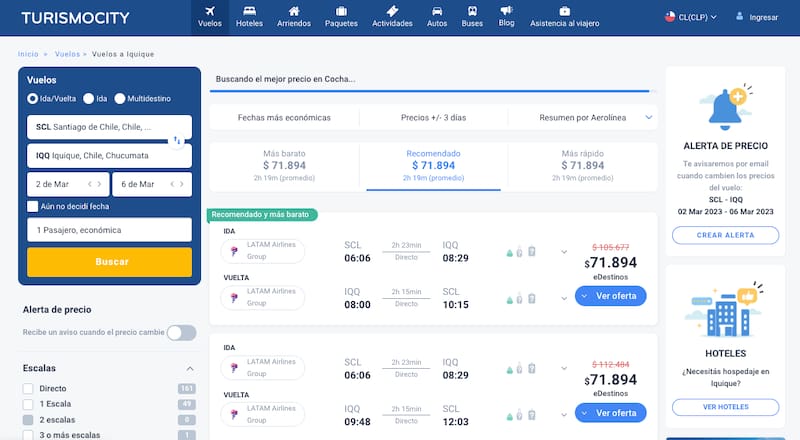The image size is (800, 440).
Task: Open the CL(CLP) currency dropdown
Action: pos(692,17)
